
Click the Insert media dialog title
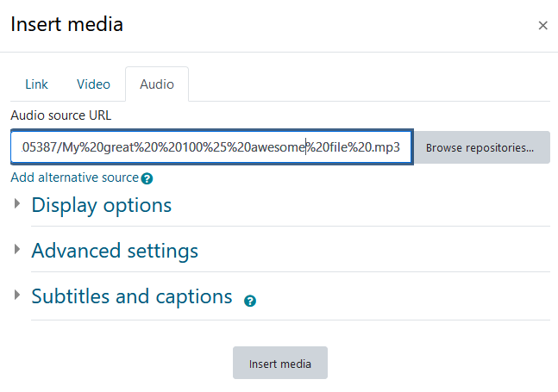click(x=67, y=24)
